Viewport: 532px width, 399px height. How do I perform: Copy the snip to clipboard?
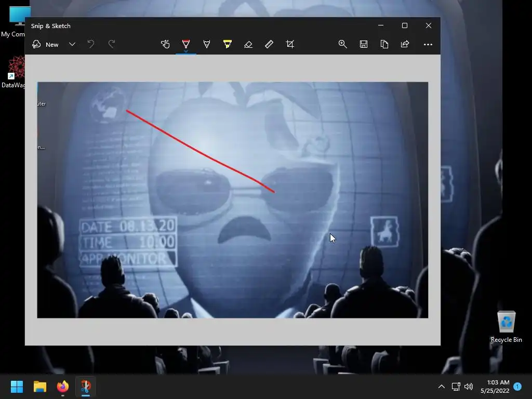coord(384,45)
